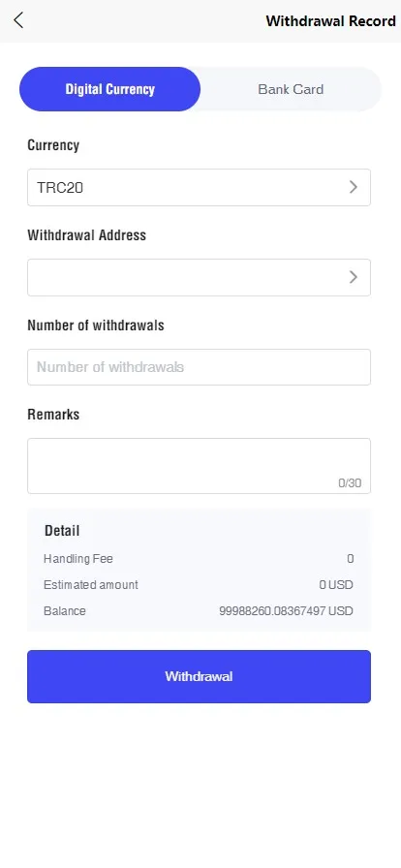The image size is (401, 868).
Task: Click the Number of withdrawals heading label
Action: click(x=96, y=325)
